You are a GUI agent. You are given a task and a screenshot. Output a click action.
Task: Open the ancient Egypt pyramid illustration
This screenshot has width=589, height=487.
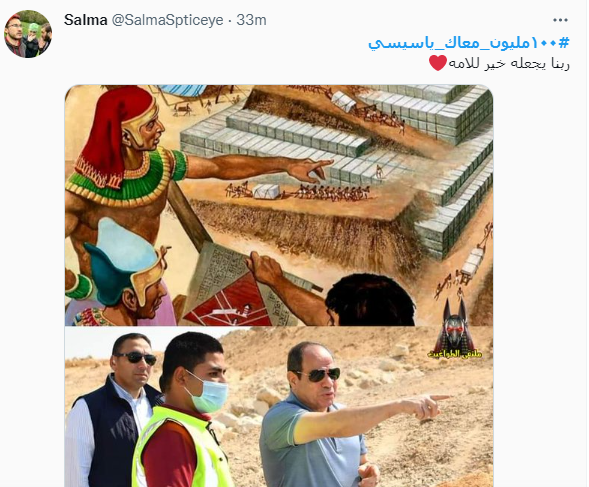click(279, 205)
